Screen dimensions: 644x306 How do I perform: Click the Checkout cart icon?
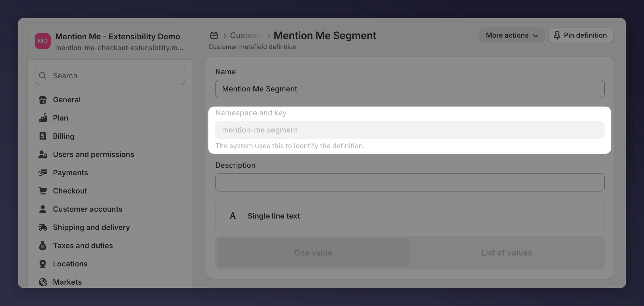(43, 191)
